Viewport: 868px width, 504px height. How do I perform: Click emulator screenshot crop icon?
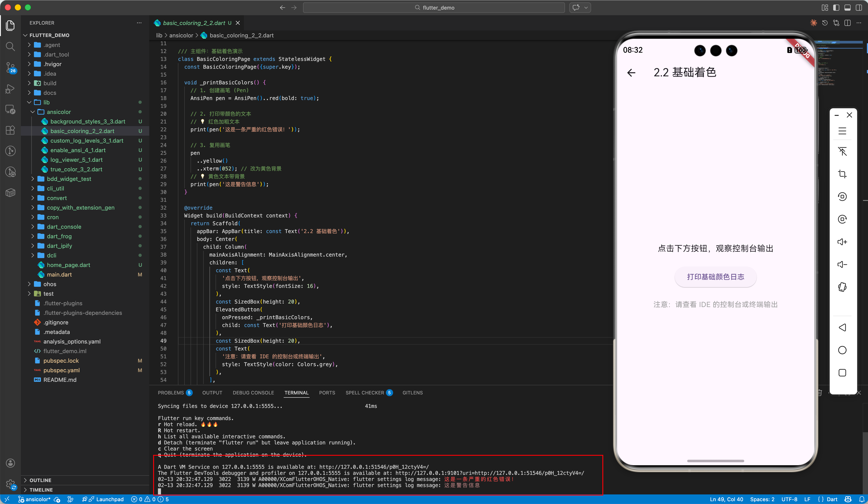click(842, 174)
